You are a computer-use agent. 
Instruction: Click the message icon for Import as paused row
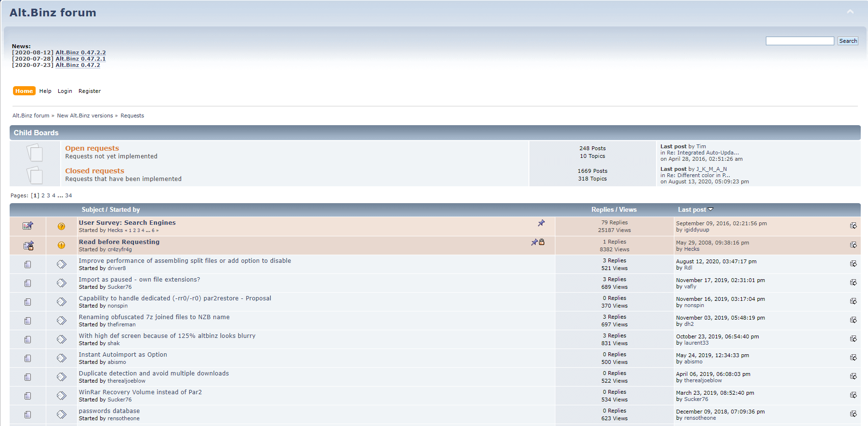(61, 283)
